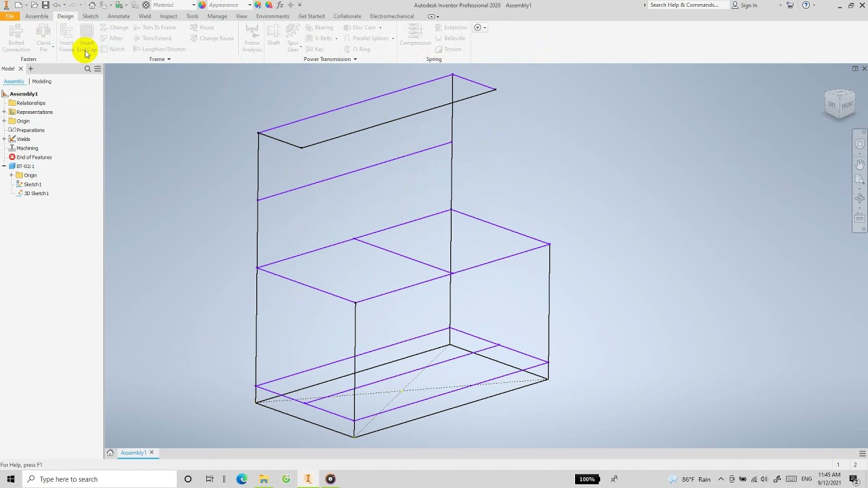Click the Inventor icon in the Windows taskbar
Screen dimensions: 868x488
click(x=308, y=479)
